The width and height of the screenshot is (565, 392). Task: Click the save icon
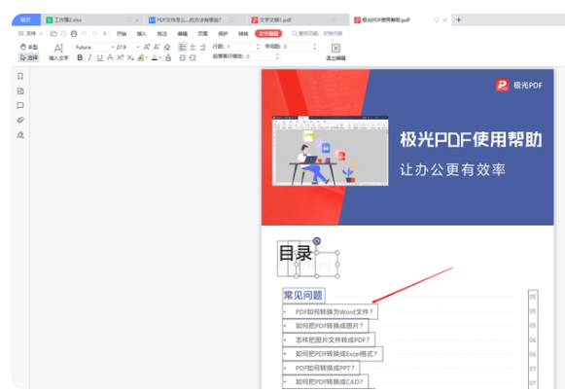pyautogui.click(x=64, y=33)
